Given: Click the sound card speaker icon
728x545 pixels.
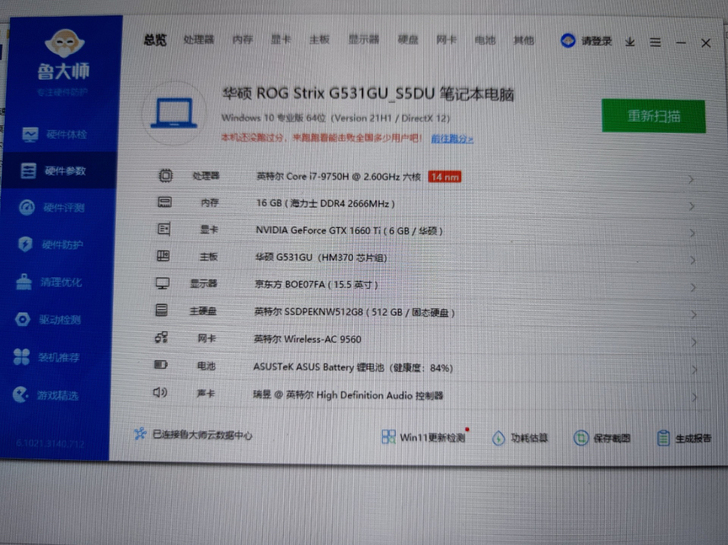Looking at the screenshot, I should click(160, 393).
